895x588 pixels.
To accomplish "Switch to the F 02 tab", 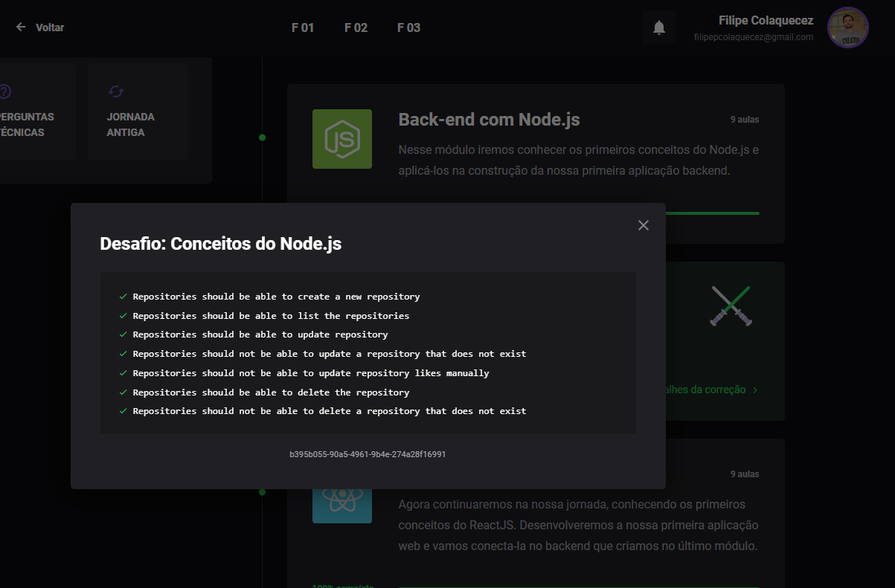I will pyautogui.click(x=356, y=28).
